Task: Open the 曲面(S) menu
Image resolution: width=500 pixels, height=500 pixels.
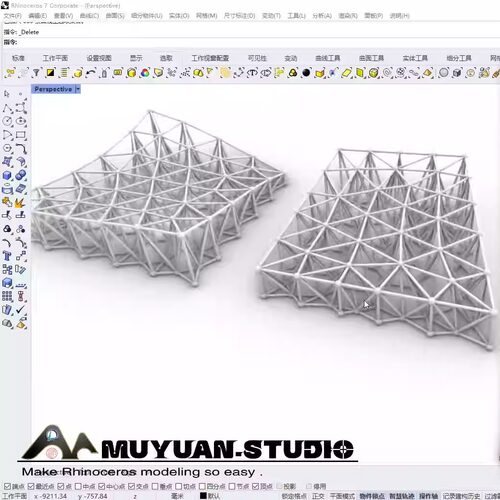Action: (115, 16)
